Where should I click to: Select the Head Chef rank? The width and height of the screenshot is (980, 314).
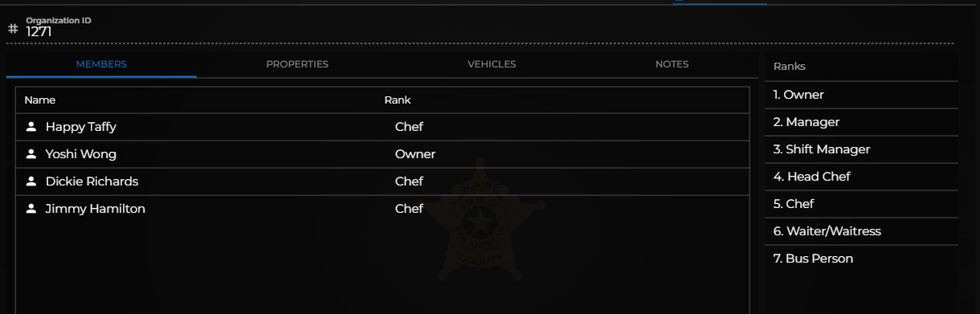tap(861, 177)
